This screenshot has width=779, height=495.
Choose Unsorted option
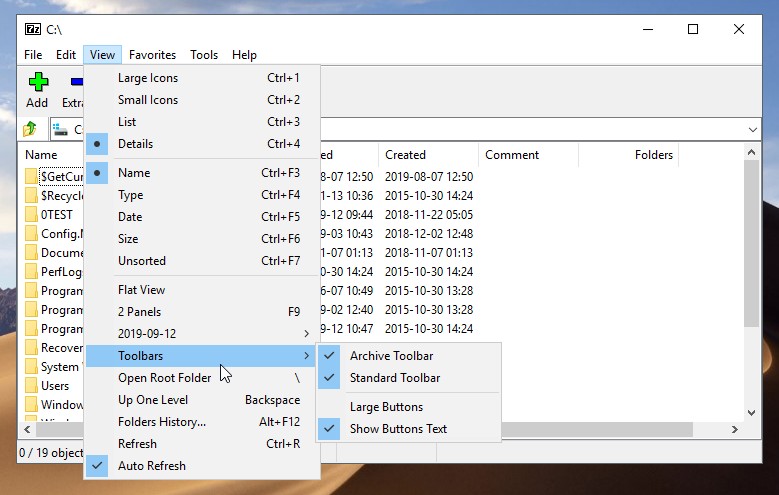point(201,260)
